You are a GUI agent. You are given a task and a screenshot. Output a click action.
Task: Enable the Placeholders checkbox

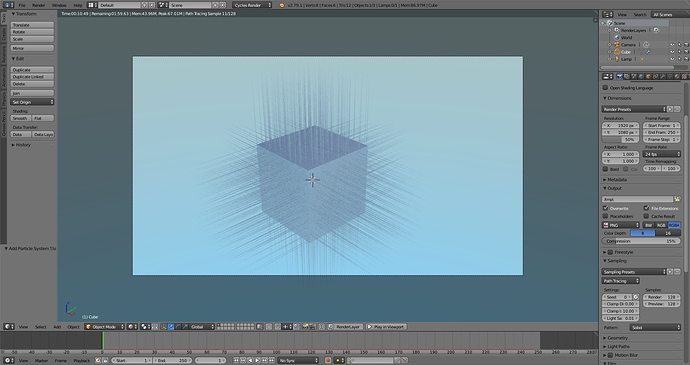(606, 216)
